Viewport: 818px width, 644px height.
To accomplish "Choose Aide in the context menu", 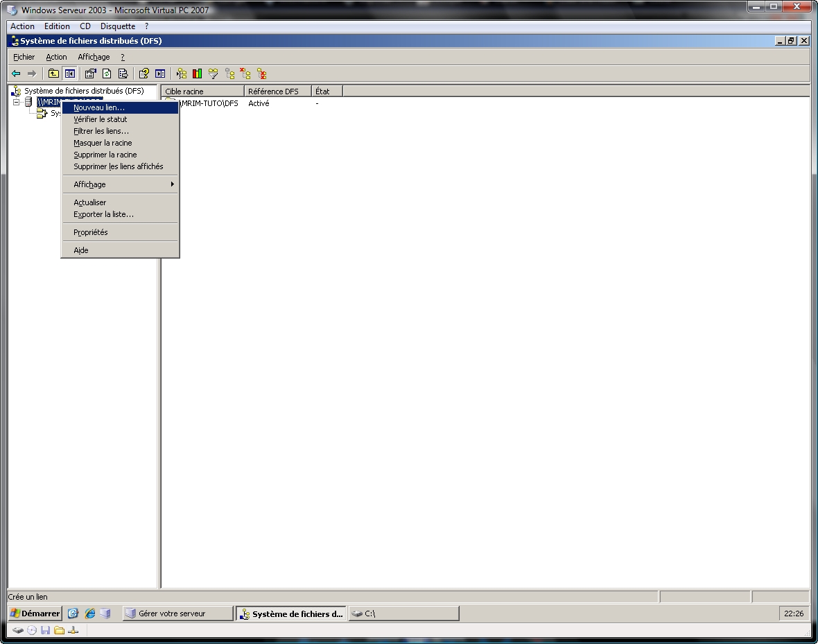I will coord(120,250).
